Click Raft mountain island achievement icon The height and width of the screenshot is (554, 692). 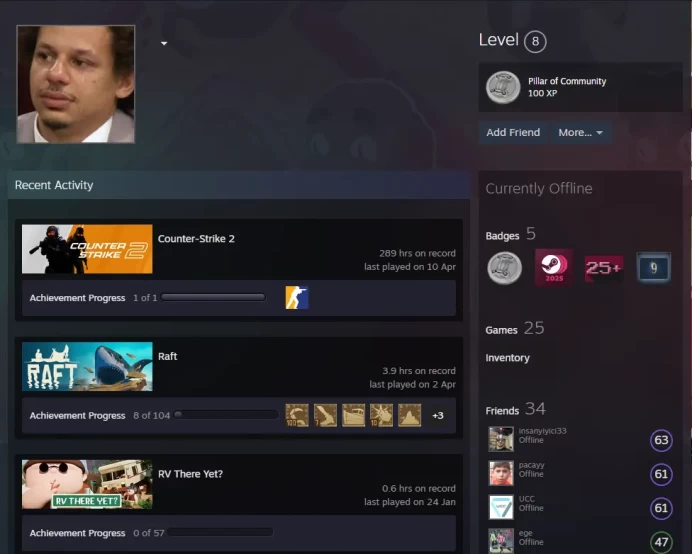410,415
